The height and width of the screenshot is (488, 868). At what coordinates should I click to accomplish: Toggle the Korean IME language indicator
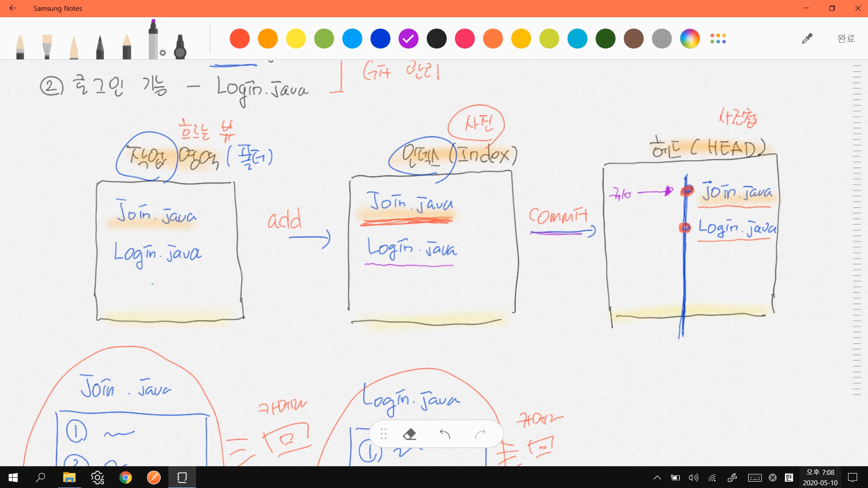[789, 478]
